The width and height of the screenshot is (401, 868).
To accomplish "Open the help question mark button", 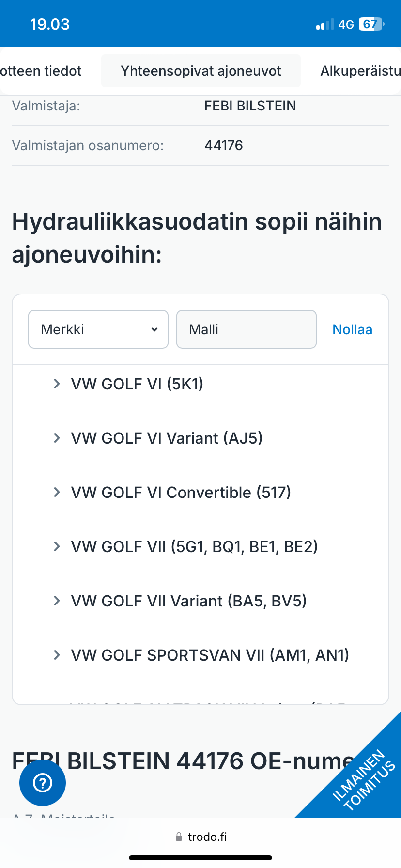I will (43, 782).
